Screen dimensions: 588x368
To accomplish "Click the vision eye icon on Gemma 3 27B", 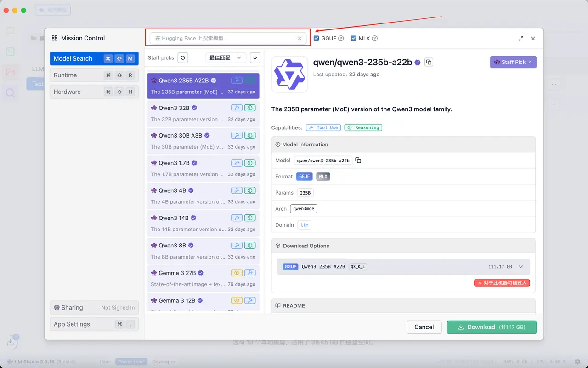I will tap(237, 273).
